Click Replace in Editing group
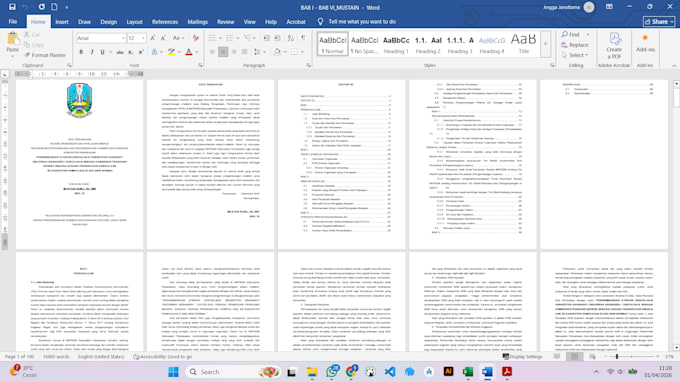This screenshot has width=680, height=382. pyautogui.click(x=575, y=45)
